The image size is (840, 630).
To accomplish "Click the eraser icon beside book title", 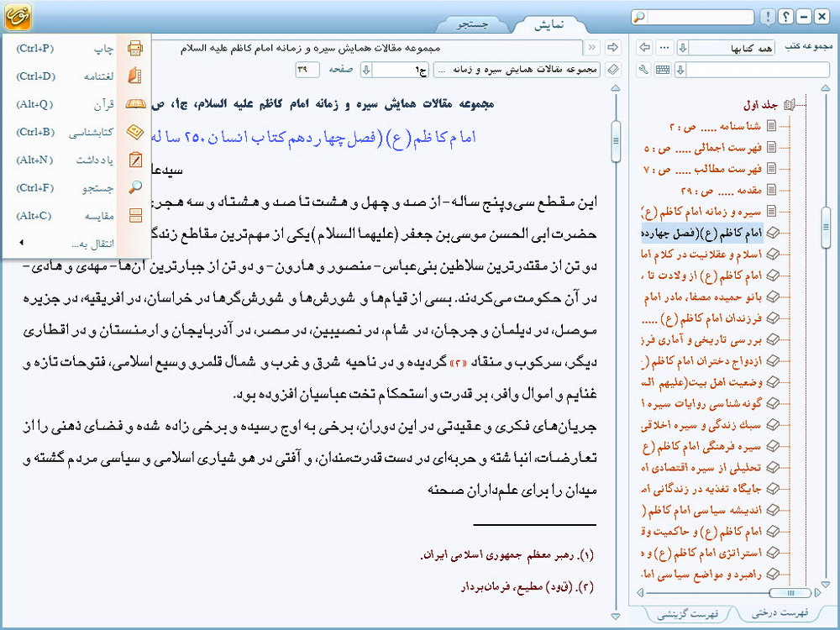I will click(x=613, y=69).
